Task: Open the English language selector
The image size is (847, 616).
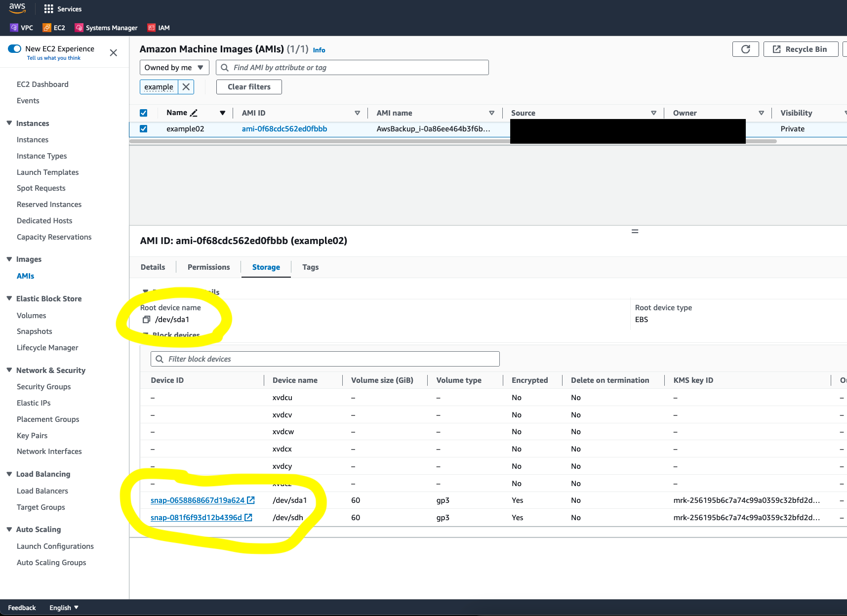Action: point(64,608)
